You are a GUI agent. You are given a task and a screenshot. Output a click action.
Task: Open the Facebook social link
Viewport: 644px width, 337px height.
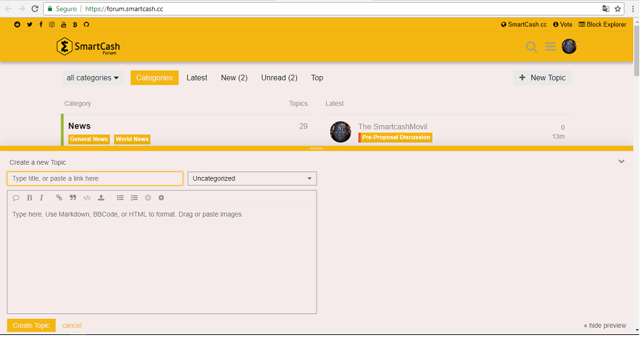click(x=41, y=25)
